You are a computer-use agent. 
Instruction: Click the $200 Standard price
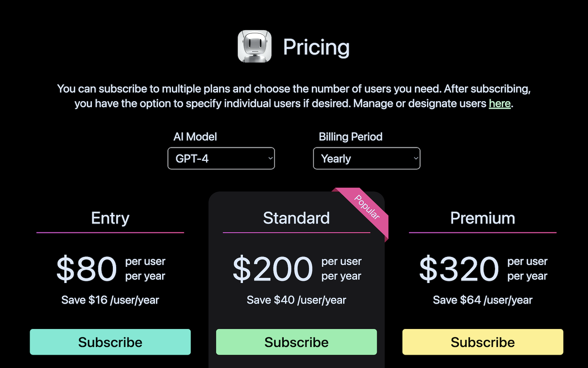pyautogui.click(x=273, y=269)
